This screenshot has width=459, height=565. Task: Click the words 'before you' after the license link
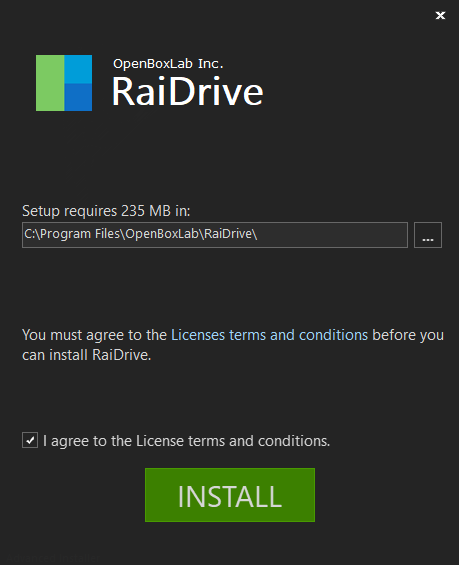pyautogui.click(x=408, y=335)
